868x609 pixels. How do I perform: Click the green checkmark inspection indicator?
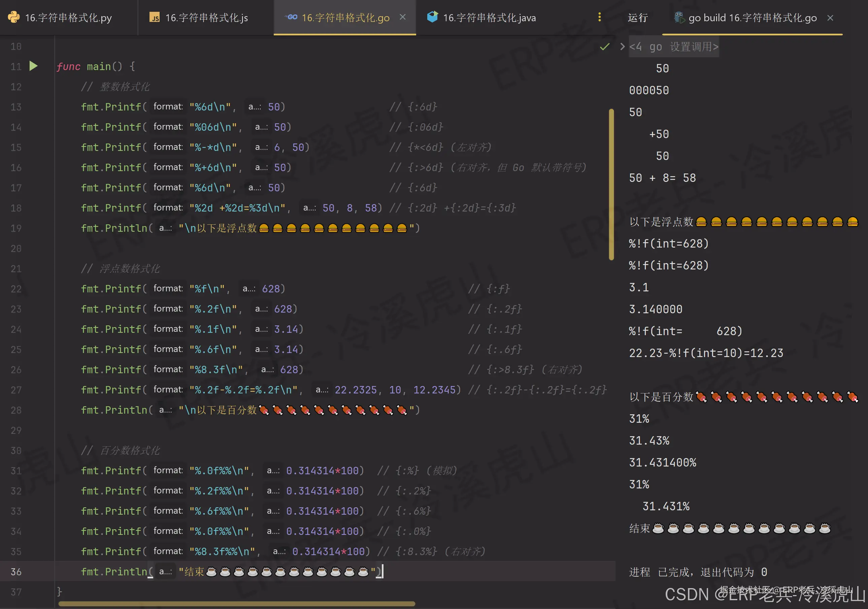click(x=604, y=46)
